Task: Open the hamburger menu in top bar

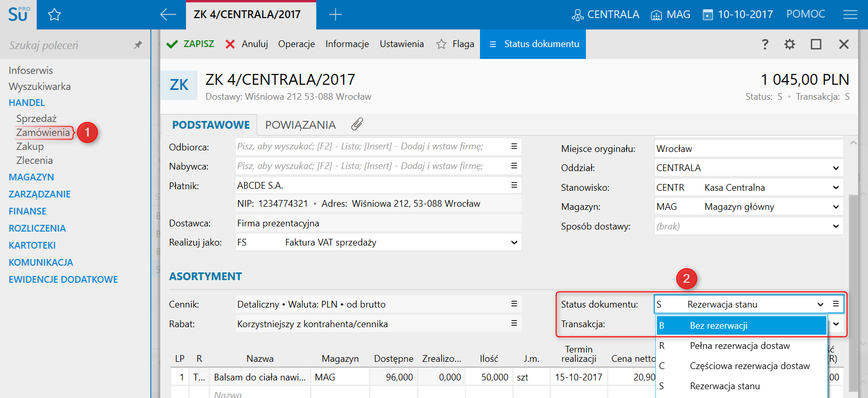Action: point(850,14)
